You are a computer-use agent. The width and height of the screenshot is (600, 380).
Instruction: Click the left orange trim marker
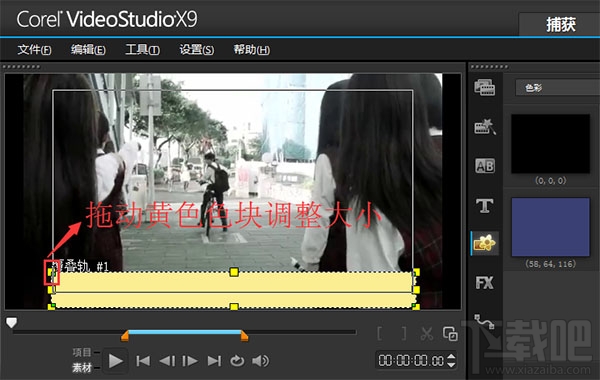coord(125,336)
